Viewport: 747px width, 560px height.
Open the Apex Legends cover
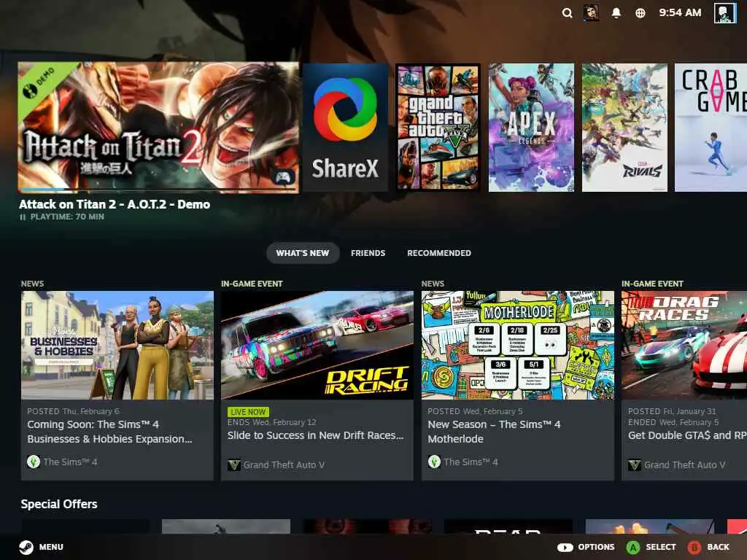tap(531, 128)
